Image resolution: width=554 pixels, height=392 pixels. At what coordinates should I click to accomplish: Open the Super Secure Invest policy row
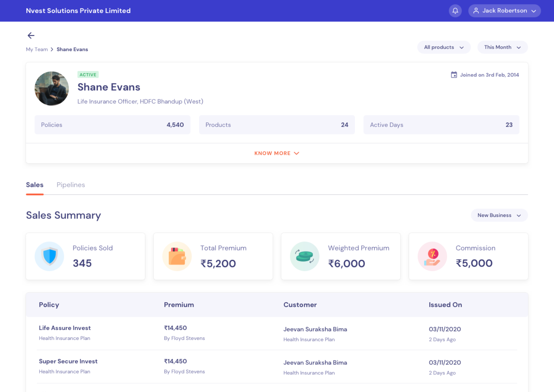click(68, 361)
